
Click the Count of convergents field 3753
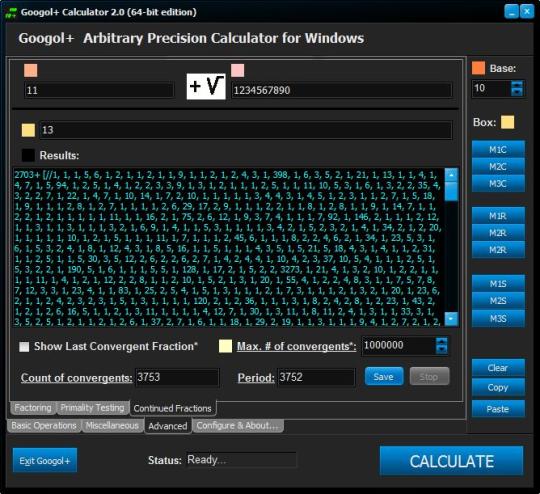pyautogui.click(x=177, y=377)
